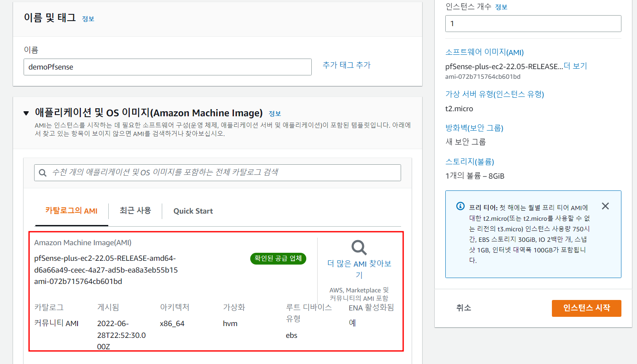This screenshot has width=637, height=364.
Task: Click t2.micro in the summary panel
Action: click(x=459, y=109)
